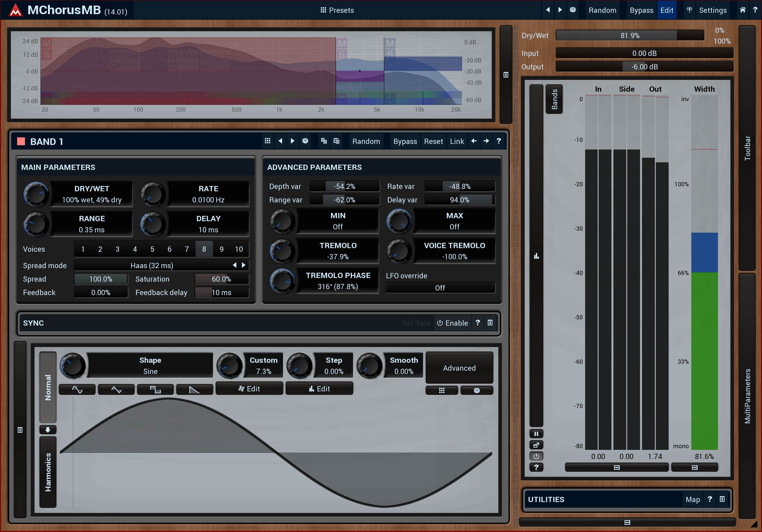Copy Band 1 settings icon
Image resolution: width=762 pixels, height=532 pixels.
point(324,141)
